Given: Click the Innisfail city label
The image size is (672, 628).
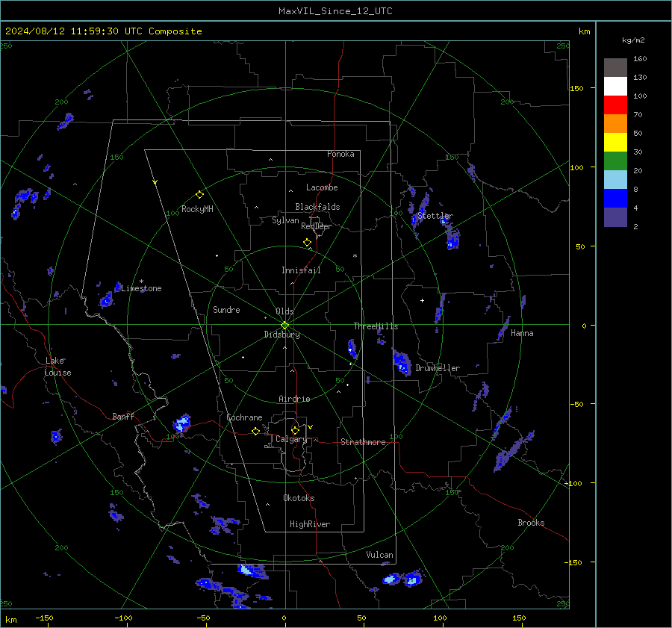Looking at the screenshot, I should coord(301,270).
